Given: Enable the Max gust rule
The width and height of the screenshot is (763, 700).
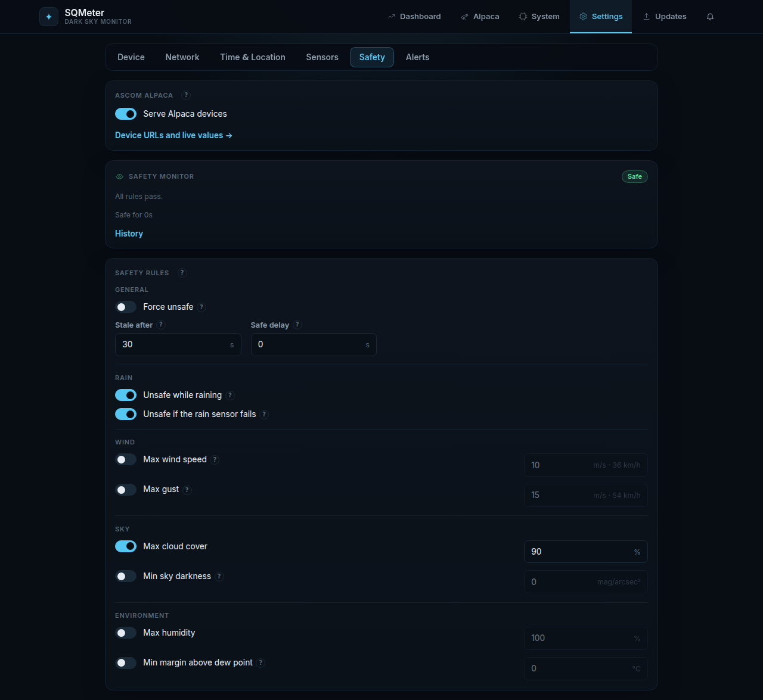Looking at the screenshot, I should [x=126, y=490].
